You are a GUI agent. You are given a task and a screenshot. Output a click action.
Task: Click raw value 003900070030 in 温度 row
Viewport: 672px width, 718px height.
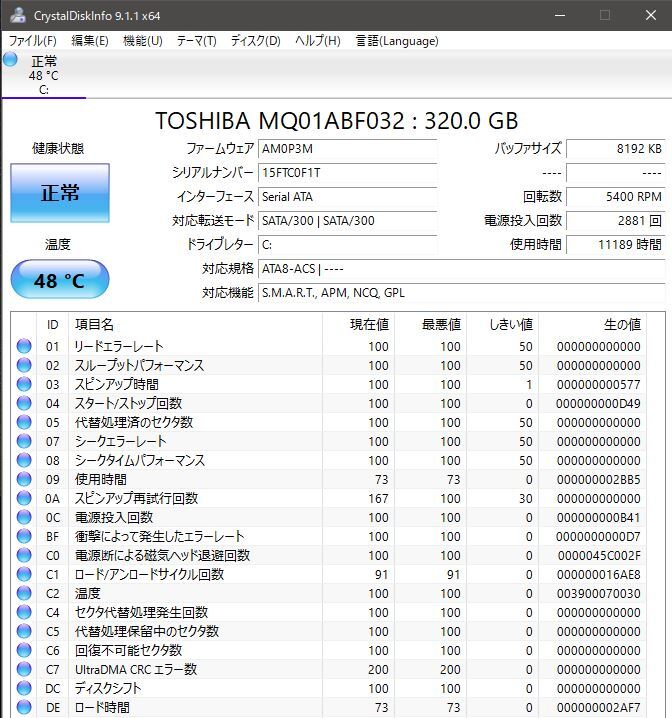click(x=598, y=593)
